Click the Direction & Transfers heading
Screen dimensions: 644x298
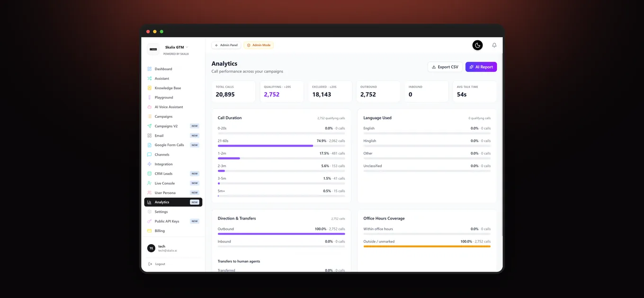pyautogui.click(x=237, y=219)
